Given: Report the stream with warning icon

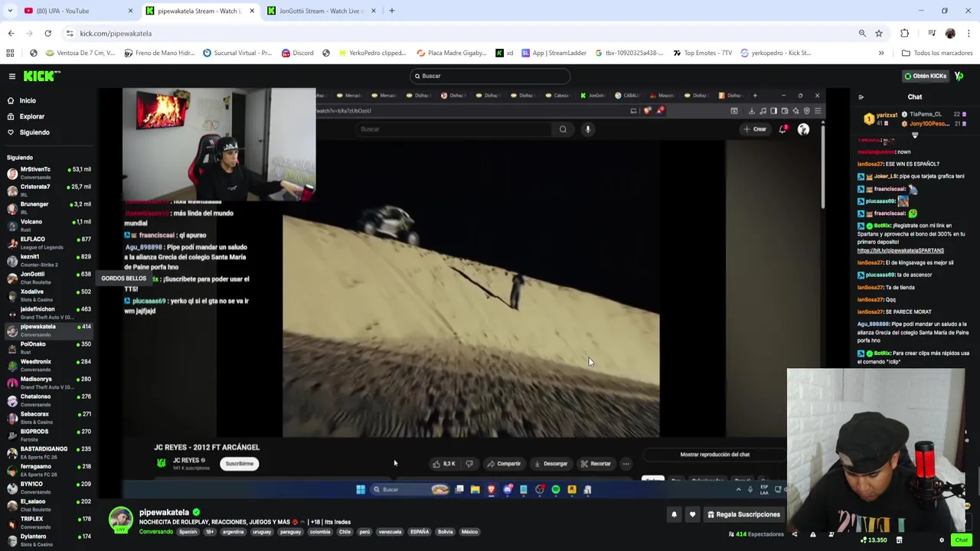Looking at the screenshot, I should point(813,534).
